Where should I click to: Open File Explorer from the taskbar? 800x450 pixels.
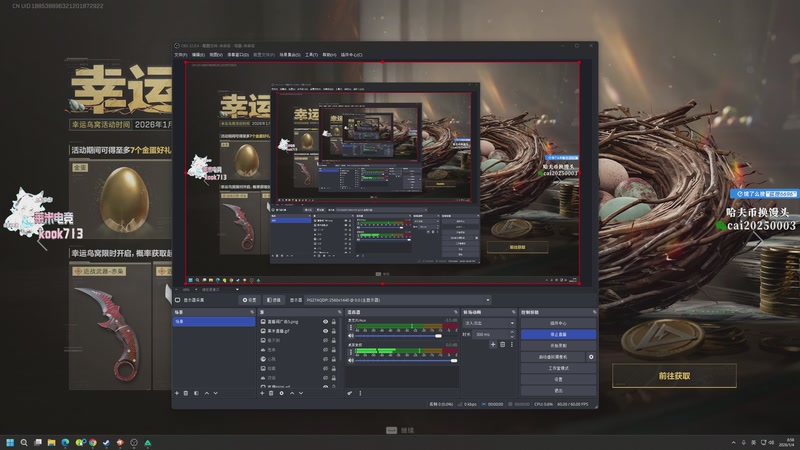(x=51, y=442)
